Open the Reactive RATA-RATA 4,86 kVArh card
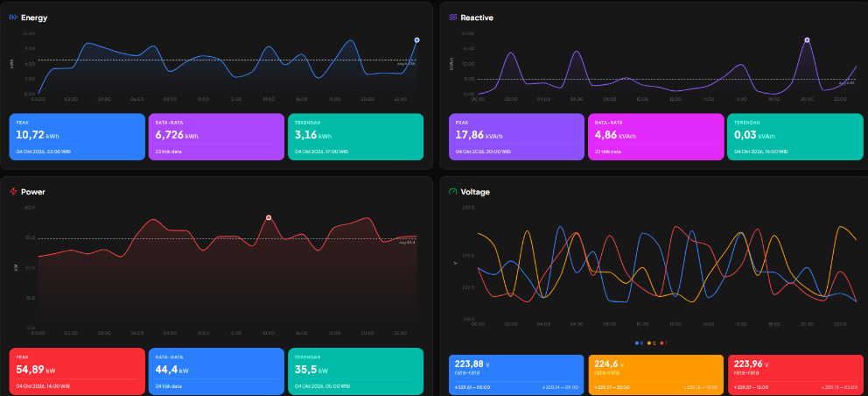This screenshot has height=396, width=868. [656, 137]
